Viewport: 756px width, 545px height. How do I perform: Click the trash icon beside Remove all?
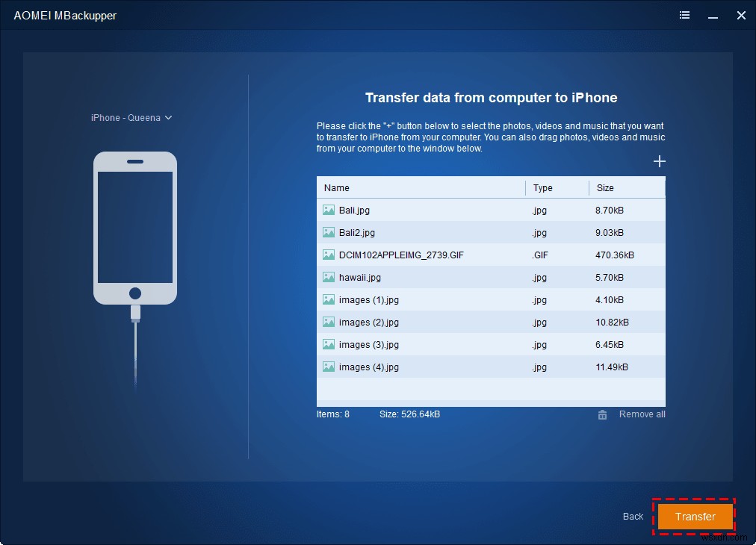602,414
